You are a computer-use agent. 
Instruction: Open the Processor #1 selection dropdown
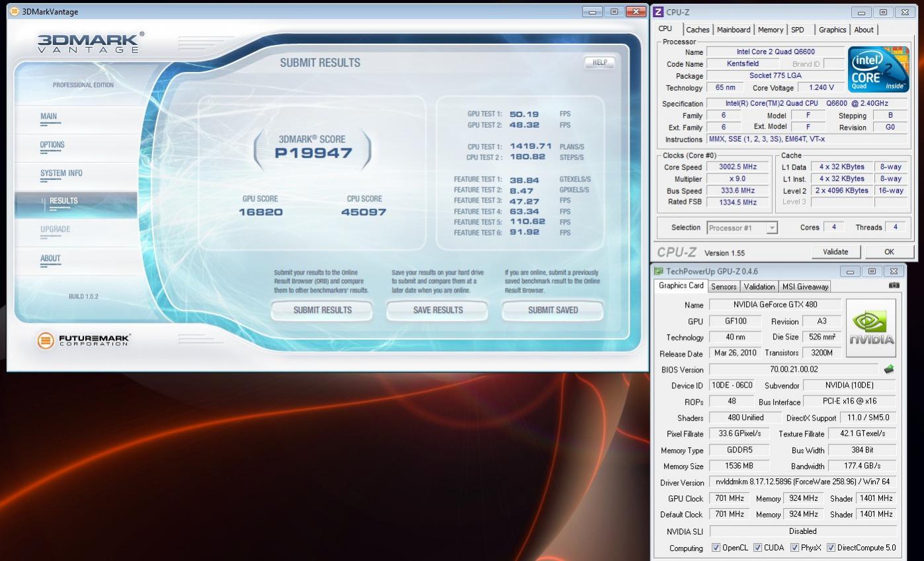742,228
